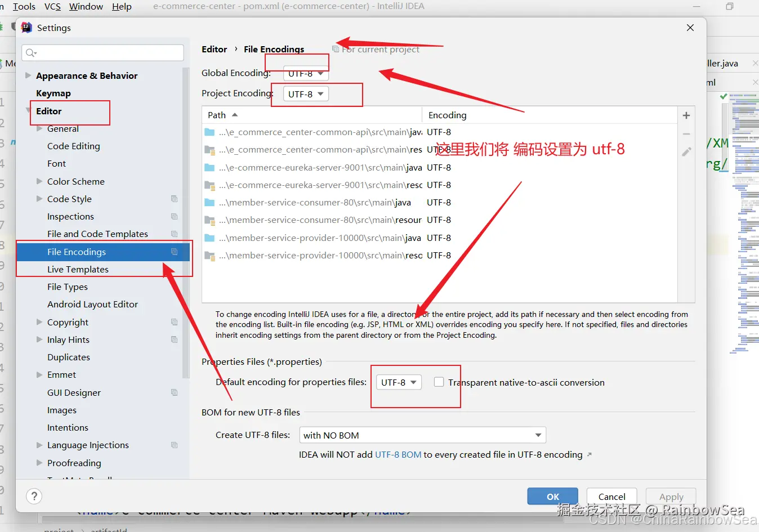Click the Cancel button
The width and height of the screenshot is (759, 532).
pyautogui.click(x=611, y=497)
